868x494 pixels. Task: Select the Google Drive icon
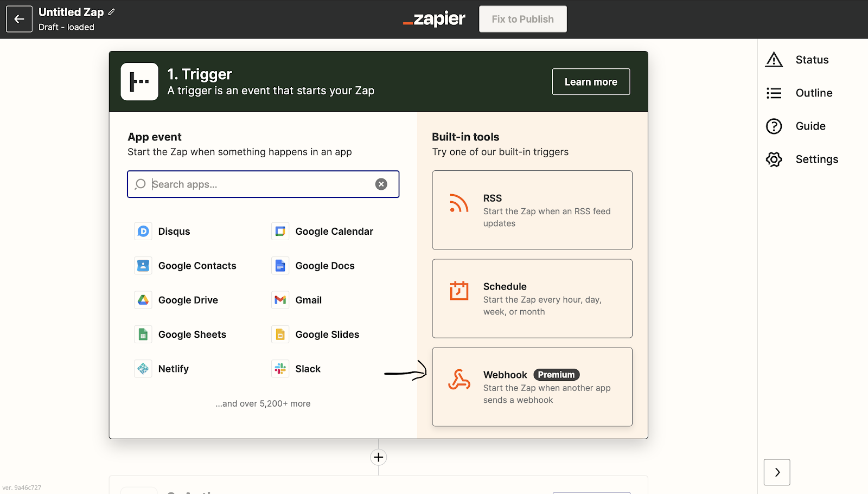(x=143, y=300)
